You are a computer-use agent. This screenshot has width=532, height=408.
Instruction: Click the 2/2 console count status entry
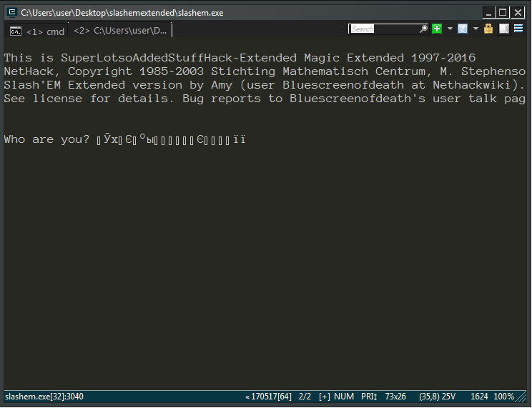(305, 397)
